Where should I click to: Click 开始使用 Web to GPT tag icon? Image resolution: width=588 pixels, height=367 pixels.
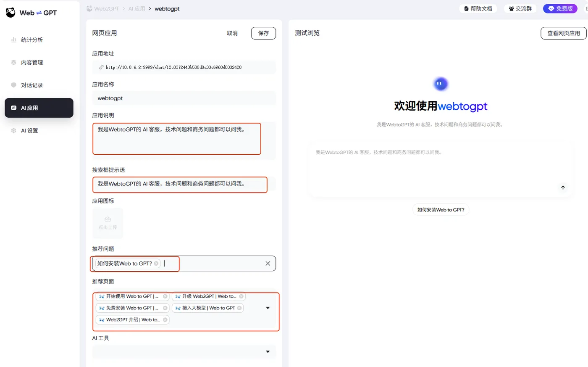(102, 296)
